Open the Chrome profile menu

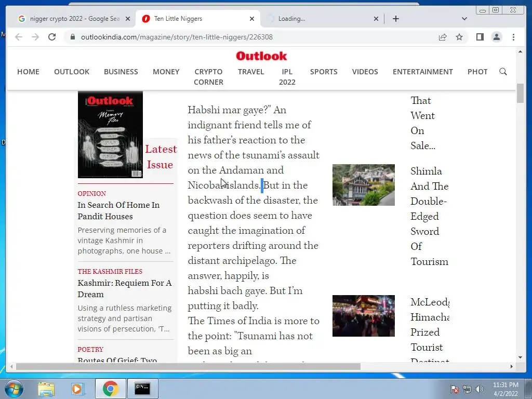tap(497, 37)
